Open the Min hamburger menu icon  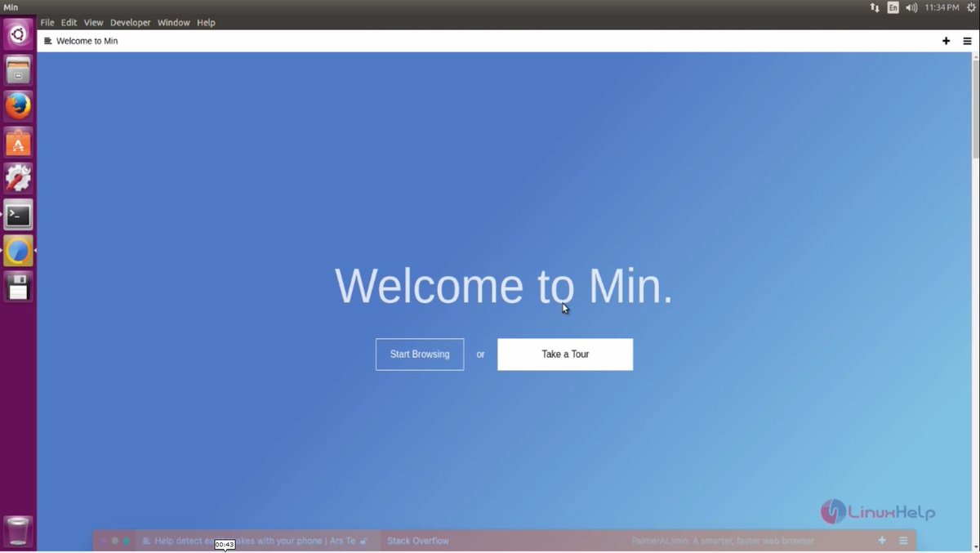click(x=967, y=41)
